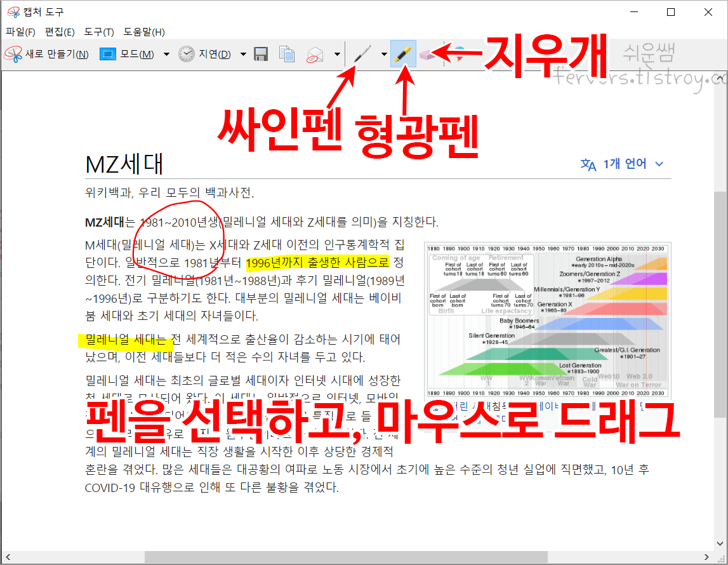Open the 도움말(H) menu
728x565 pixels.
pos(144,32)
